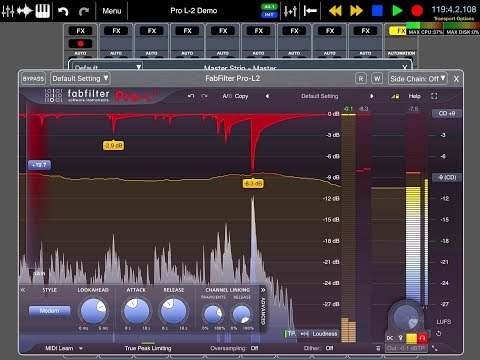Adjust the channel linking RELEASE knob
This screenshot has height=360, width=480.
point(242,314)
